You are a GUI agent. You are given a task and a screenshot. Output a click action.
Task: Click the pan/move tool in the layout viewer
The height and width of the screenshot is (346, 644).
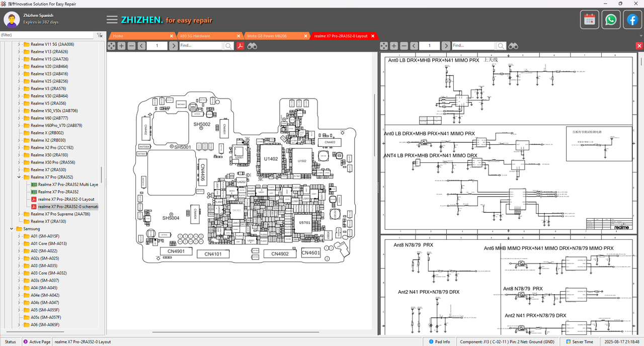(111, 46)
